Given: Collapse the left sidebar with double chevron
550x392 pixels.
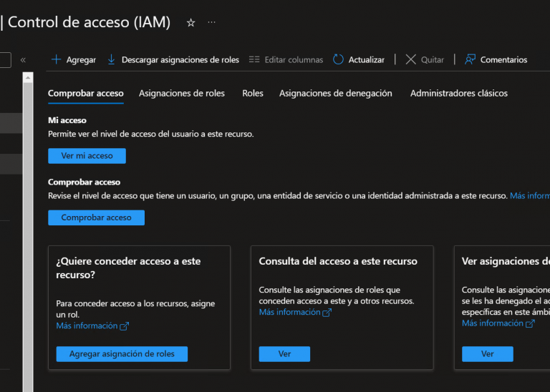Looking at the screenshot, I should (23, 60).
